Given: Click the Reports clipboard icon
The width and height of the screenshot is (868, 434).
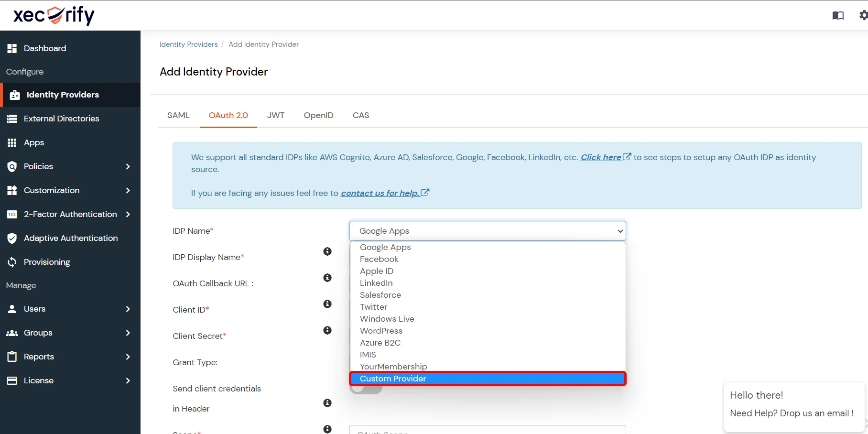Looking at the screenshot, I should pyautogui.click(x=12, y=357).
